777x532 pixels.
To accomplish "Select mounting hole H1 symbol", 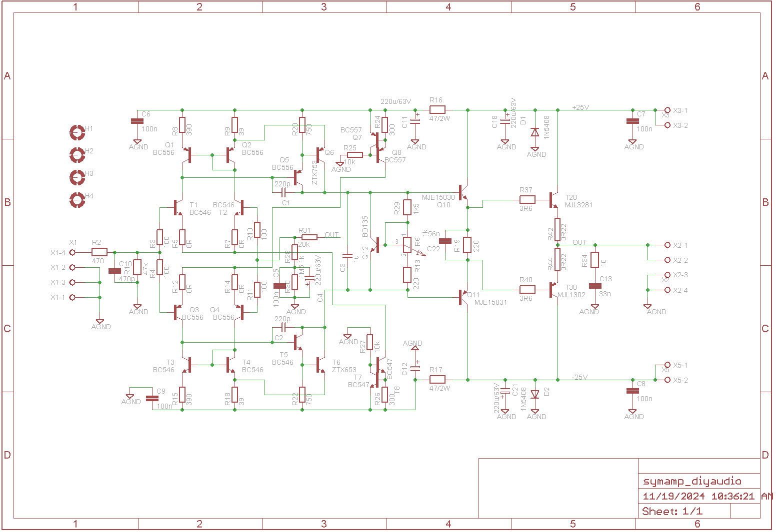I will pos(77,132).
